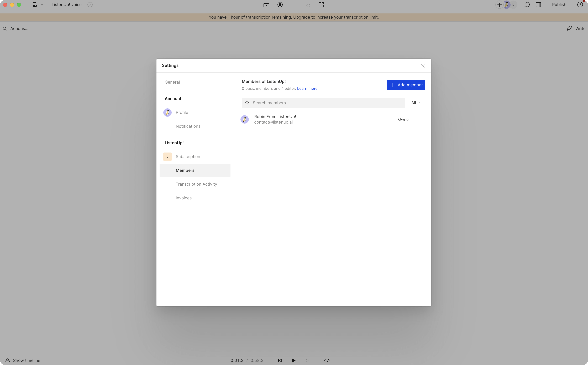Follow the Upgrade to increase your transcription limit link
This screenshot has height=365, width=588.
click(x=335, y=17)
